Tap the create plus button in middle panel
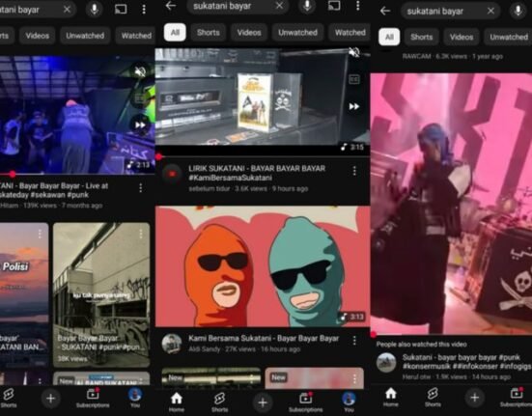Screen dimensions: 532x416 point(263,402)
